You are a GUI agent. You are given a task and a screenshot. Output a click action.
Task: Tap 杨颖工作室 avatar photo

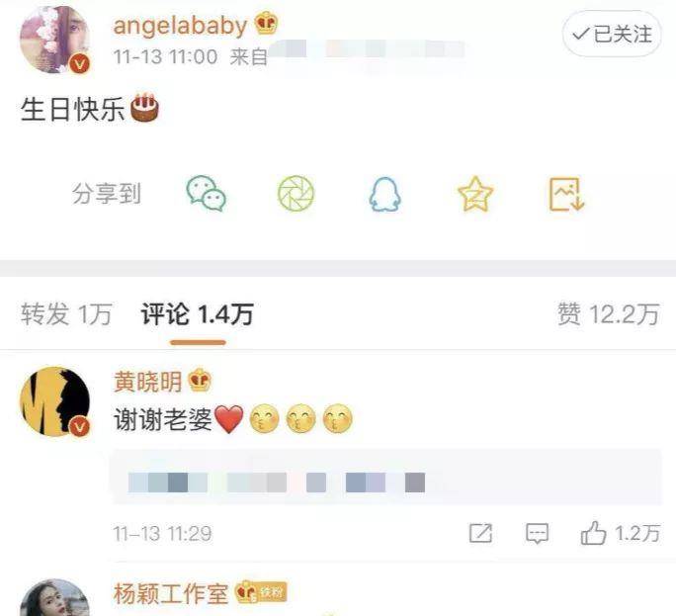(x=54, y=598)
